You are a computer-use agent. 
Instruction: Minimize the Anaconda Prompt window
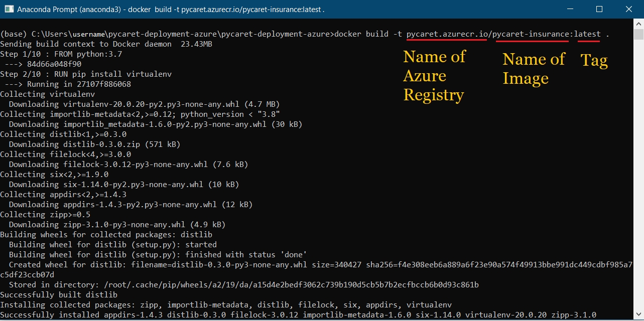(570, 9)
